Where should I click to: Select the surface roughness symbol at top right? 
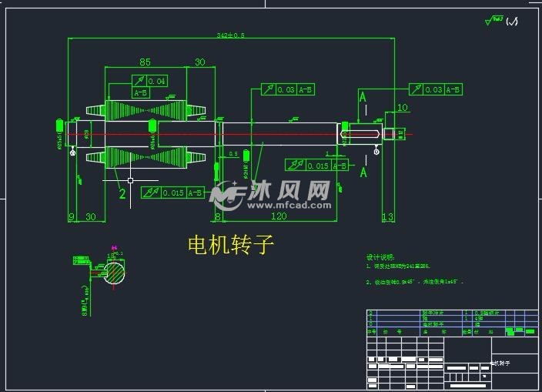[x=494, y=20]
